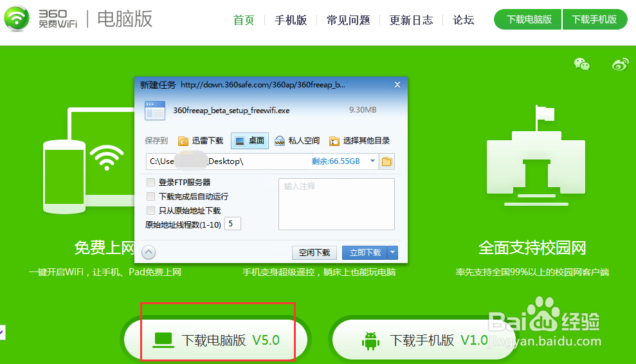Image resolution: width=636 pixels, height=364 pixels.
Task: Click the 剩余:66.55GB free space text
Action: pos(336,161)
